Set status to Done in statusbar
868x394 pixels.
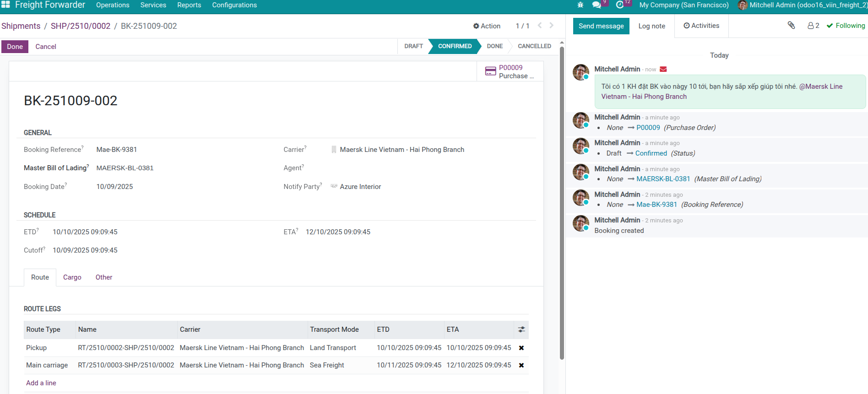pos(494,46)
